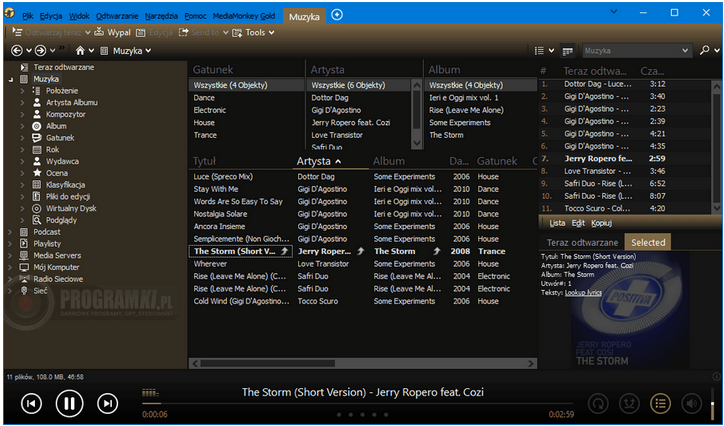
Task: Mute the player speaker icon
Action: [692, 404]
